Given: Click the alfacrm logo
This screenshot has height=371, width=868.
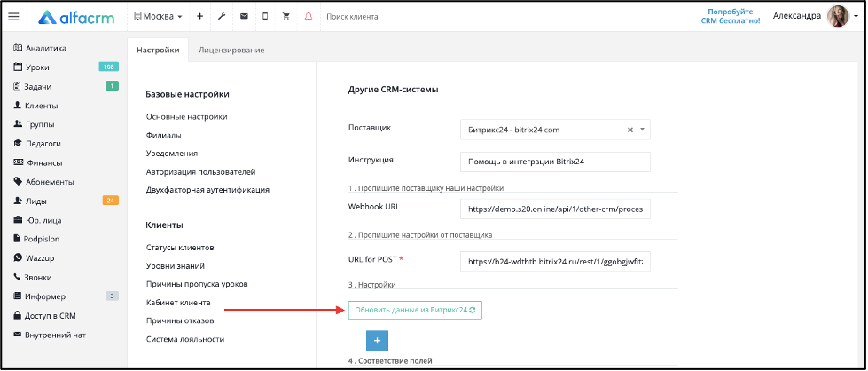Looking at the screenshot, I should tap(76, 17).
